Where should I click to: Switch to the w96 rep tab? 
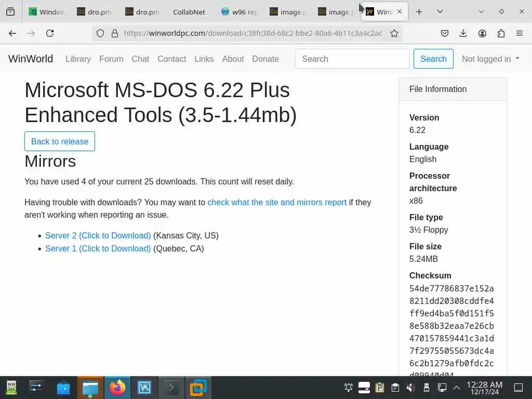[239, 12]
